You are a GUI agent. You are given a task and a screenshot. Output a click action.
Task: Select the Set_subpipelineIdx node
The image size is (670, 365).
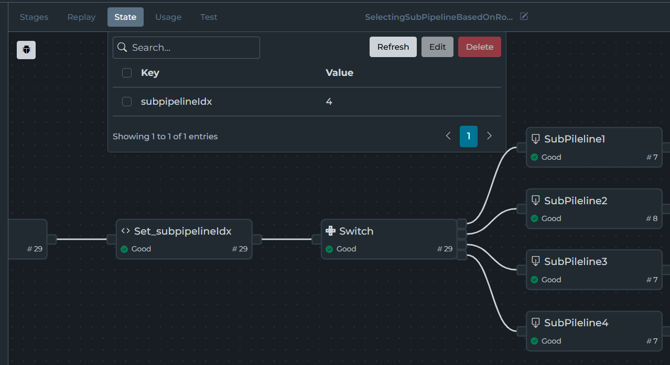[x=184, y=239]
